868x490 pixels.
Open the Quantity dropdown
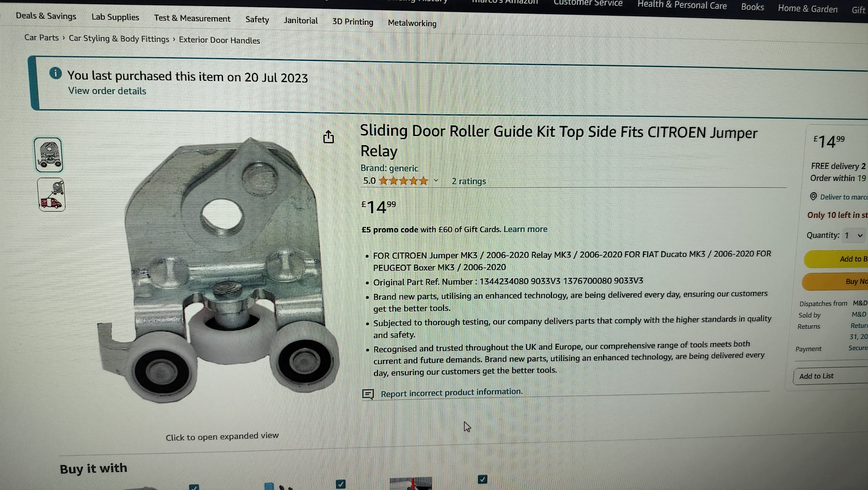(x=854, y=235)
